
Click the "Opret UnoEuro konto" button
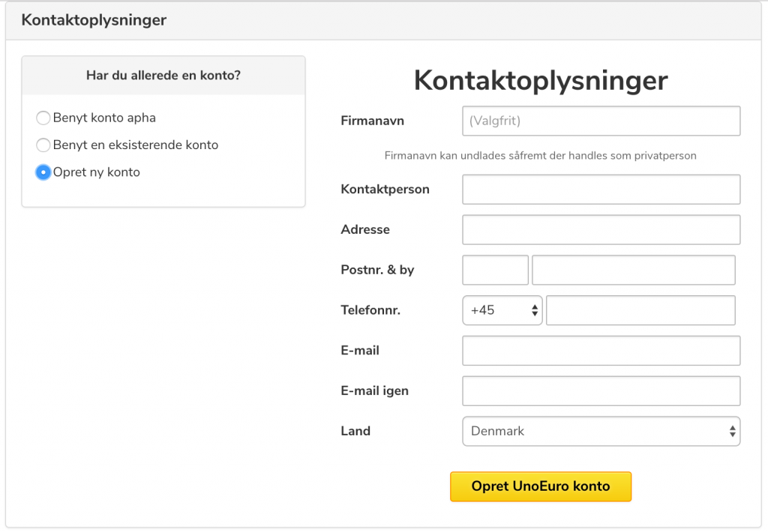point(541,486)
